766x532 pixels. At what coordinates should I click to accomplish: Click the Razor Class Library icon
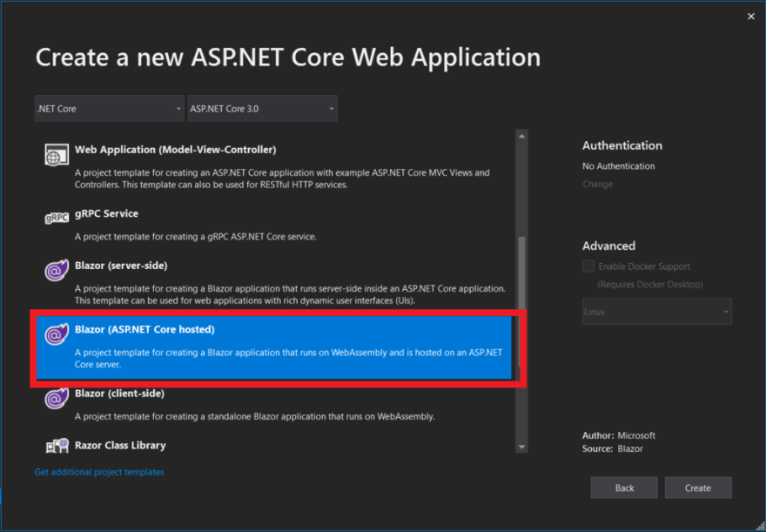click(x=57, y=446)
